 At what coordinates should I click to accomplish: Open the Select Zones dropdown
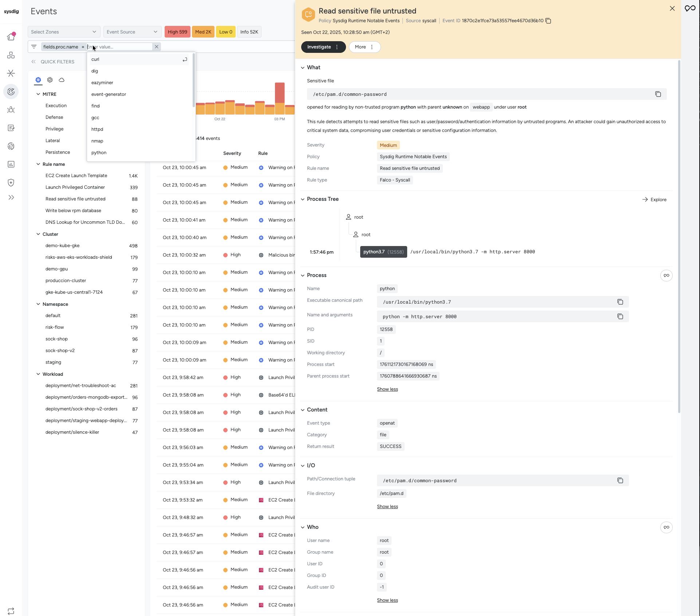(x=64, y=32)
